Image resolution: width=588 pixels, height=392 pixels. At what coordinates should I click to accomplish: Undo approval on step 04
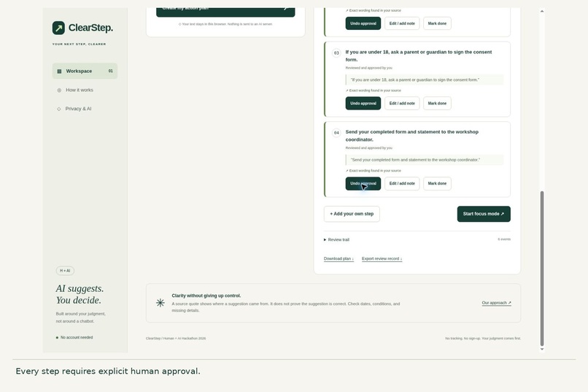(x=363, y=183)
